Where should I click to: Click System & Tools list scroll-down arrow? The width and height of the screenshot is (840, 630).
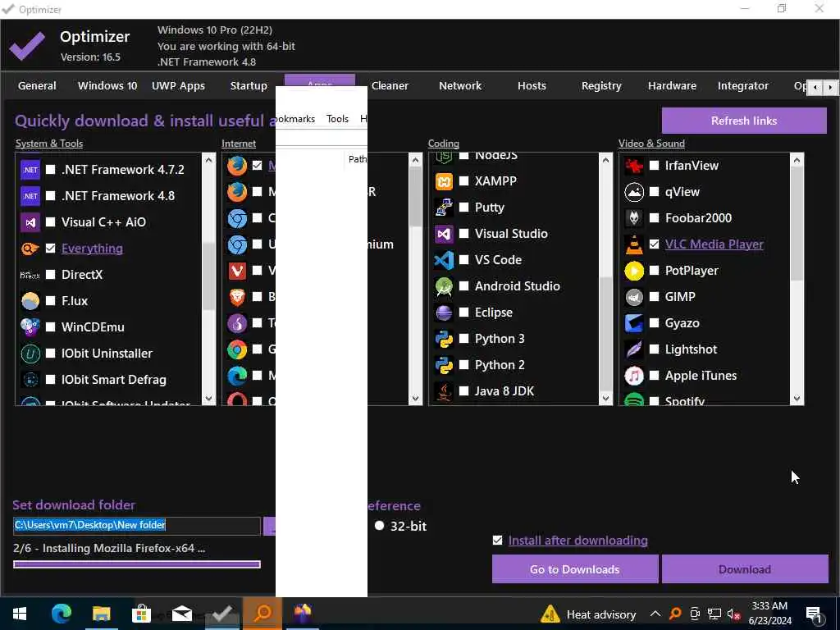pyautogui.click(x=209, y=399)
